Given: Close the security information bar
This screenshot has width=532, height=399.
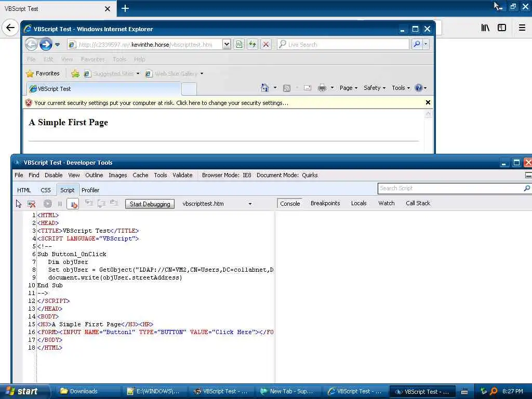Looking at the screenshot, I should pyautogui.click(x=428, y=102).
